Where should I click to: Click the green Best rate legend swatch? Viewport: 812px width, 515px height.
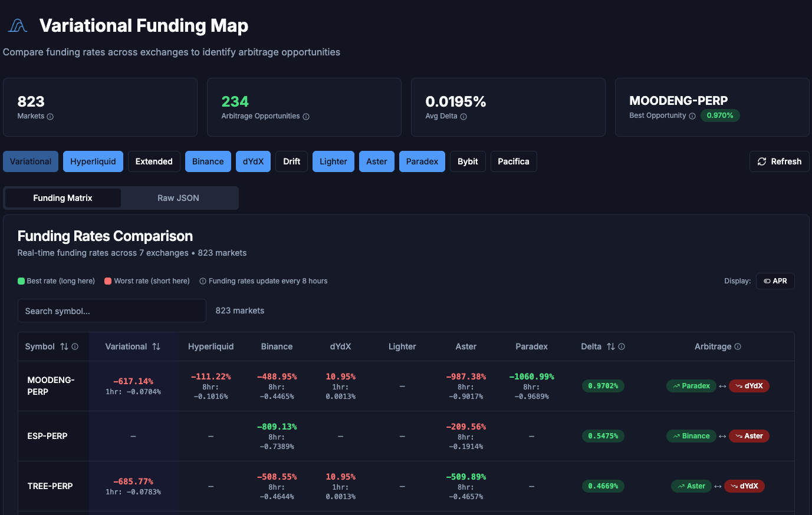[x=21, y=281]
